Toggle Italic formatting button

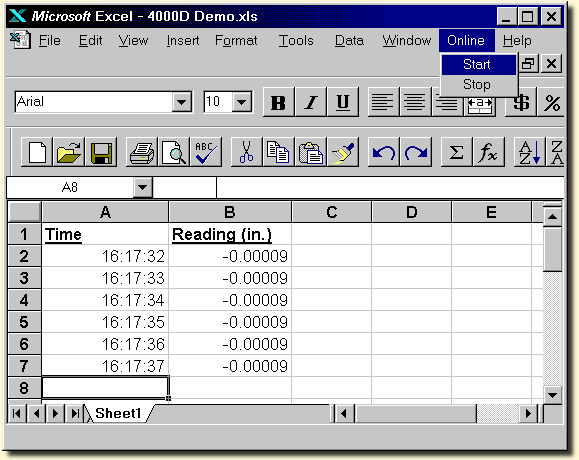[311, 102]
